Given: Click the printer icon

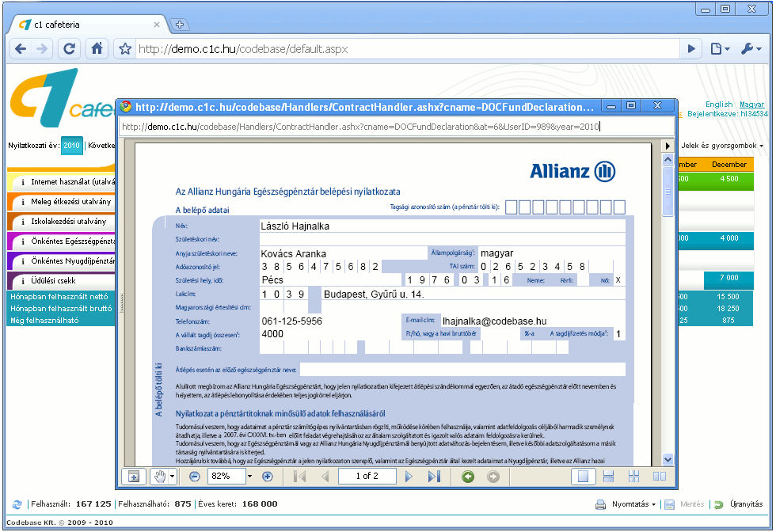Looking at the screenshot, I should tap(600, 504).
